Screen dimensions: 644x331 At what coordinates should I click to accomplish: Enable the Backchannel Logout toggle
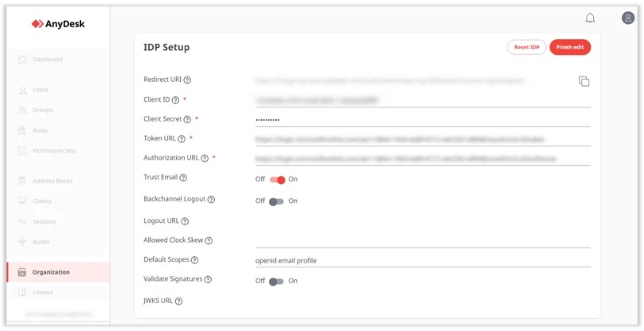[276, 201]
